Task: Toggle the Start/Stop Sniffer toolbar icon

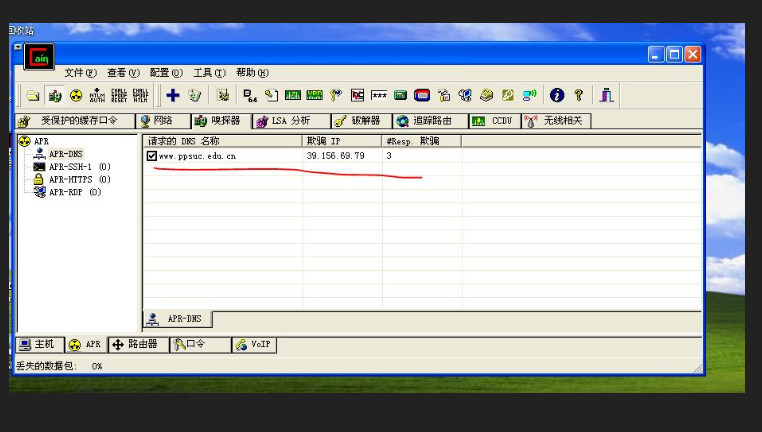Action: pos(54,95)
